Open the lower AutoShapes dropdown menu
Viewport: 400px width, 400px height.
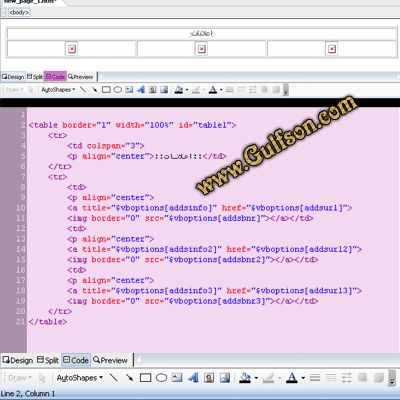tap(80, 378)
